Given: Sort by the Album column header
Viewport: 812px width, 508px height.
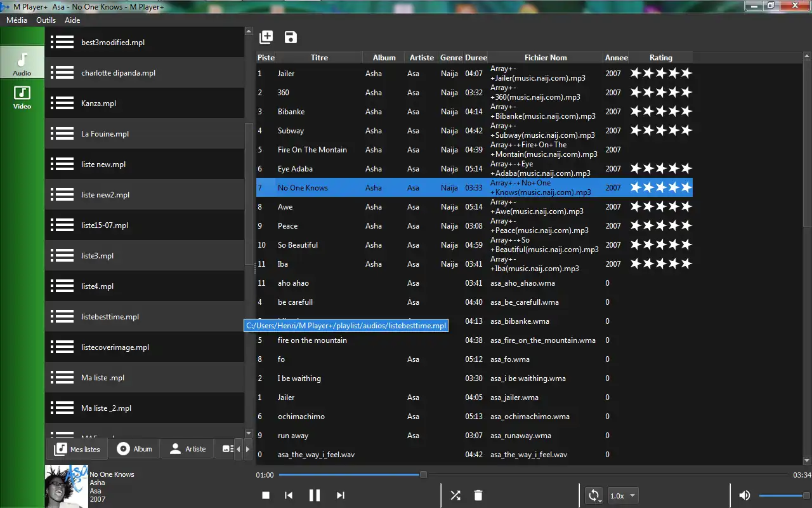Looking at the screenshot, I should 384,58.
